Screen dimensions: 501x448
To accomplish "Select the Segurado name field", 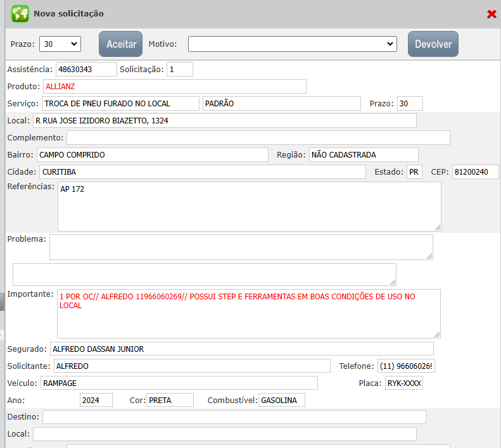I will click(241, 349).
